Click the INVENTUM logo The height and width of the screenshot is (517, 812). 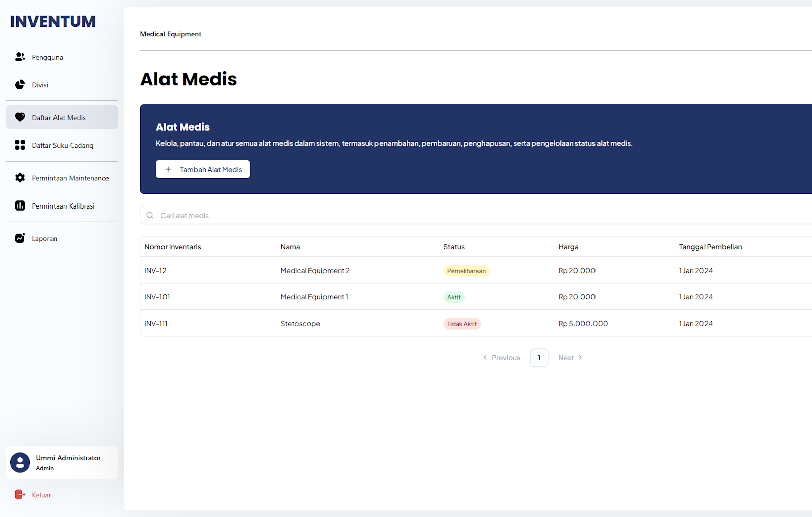pyautogui.click(x=53, y=22)
